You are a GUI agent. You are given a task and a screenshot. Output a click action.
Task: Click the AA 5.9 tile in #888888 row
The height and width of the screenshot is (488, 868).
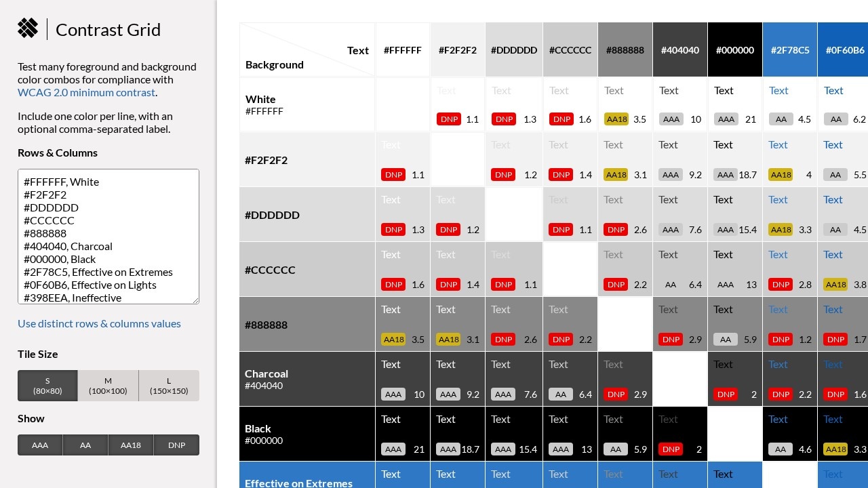(735, 324)
